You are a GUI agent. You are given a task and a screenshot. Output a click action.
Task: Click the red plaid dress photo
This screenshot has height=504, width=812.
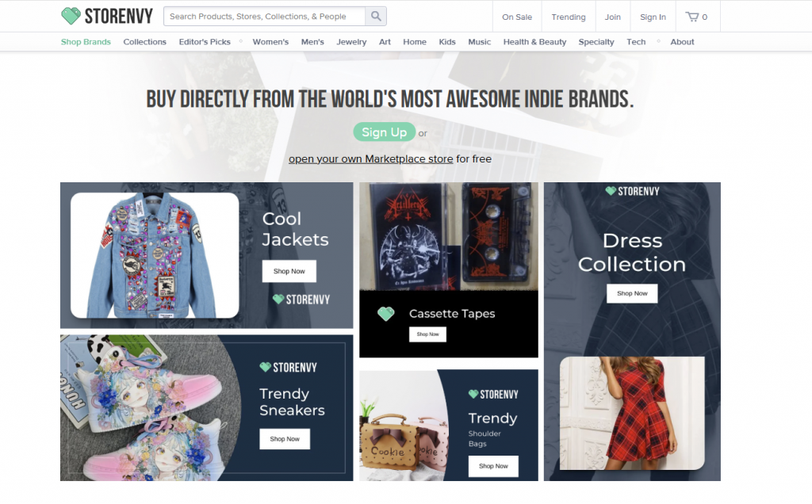[632, 413]
